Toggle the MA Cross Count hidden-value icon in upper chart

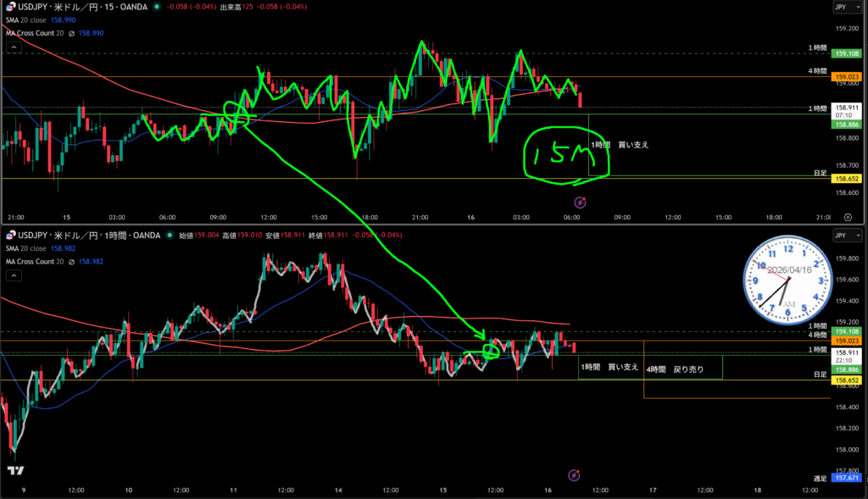[72, 33]
